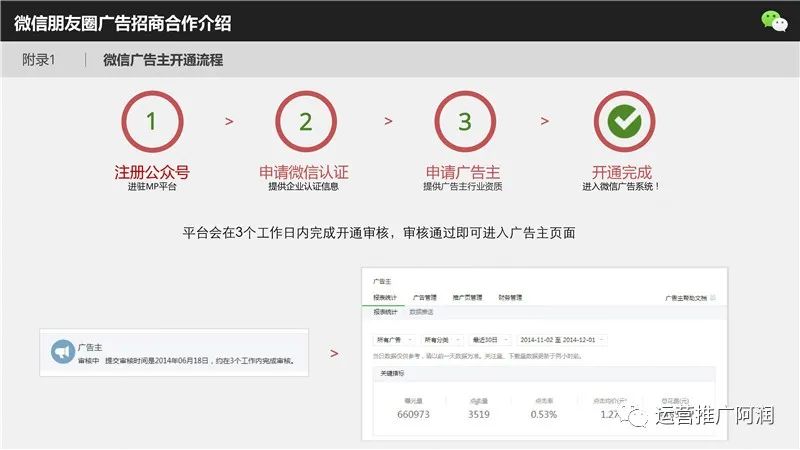Open the 广告主帮助文档 help icon
The width and height of the screenshot is (800, 450).
point(713,297)
